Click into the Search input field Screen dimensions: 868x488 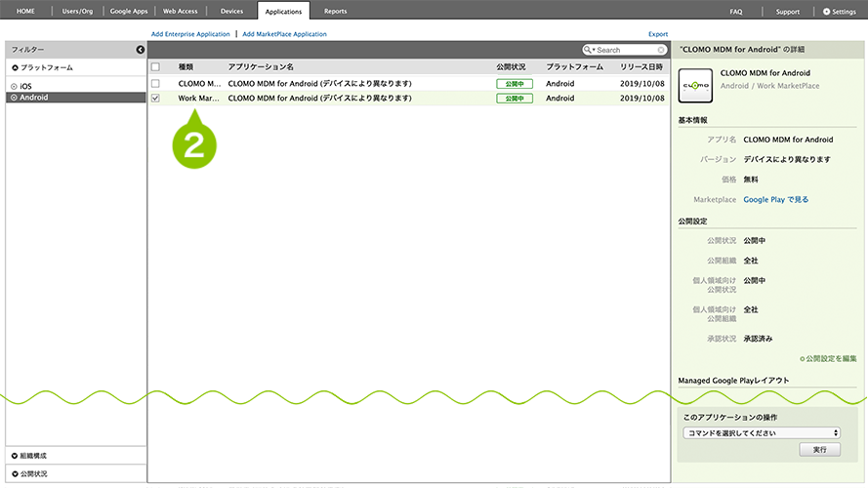click(x=626, y=50)
